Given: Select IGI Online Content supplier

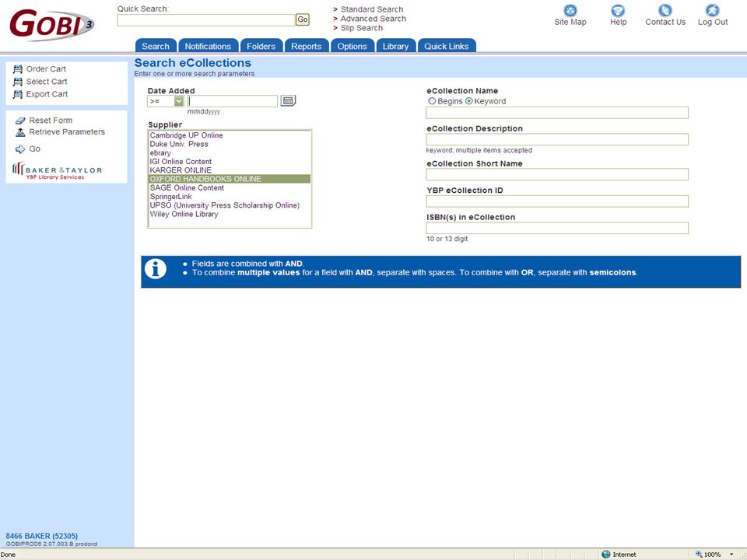Looking at the screenshot, I should point(230,162).
